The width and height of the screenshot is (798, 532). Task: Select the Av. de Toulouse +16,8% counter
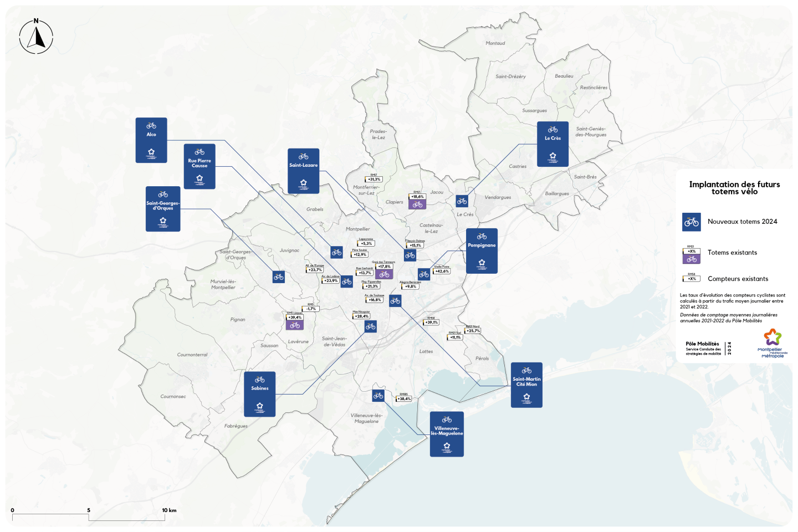point(374,298)
